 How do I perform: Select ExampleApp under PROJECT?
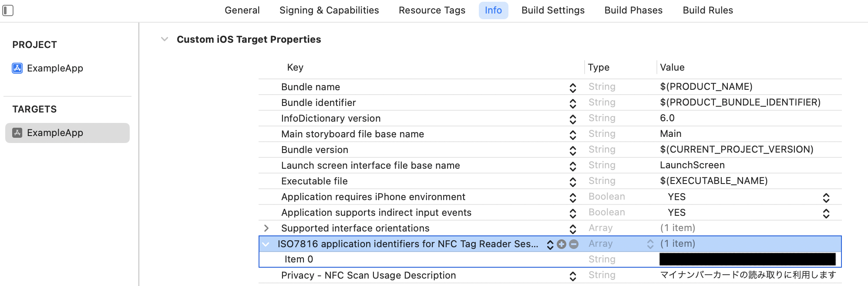click(x=55, y=68)
